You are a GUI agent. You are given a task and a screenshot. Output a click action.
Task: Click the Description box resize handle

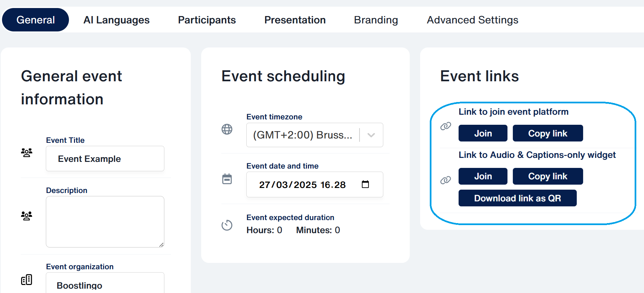(x=161, y=245)
